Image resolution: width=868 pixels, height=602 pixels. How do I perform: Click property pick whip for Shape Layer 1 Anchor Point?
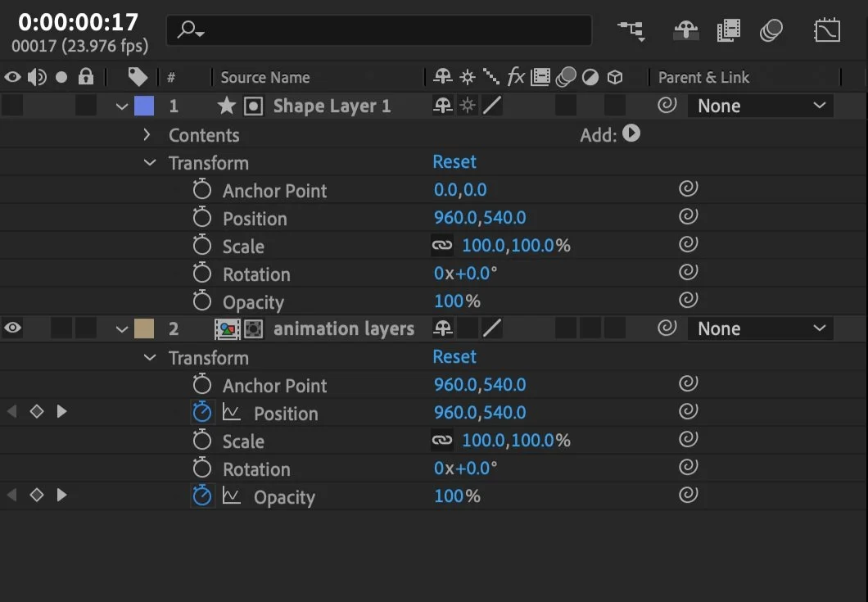[688, 189]
